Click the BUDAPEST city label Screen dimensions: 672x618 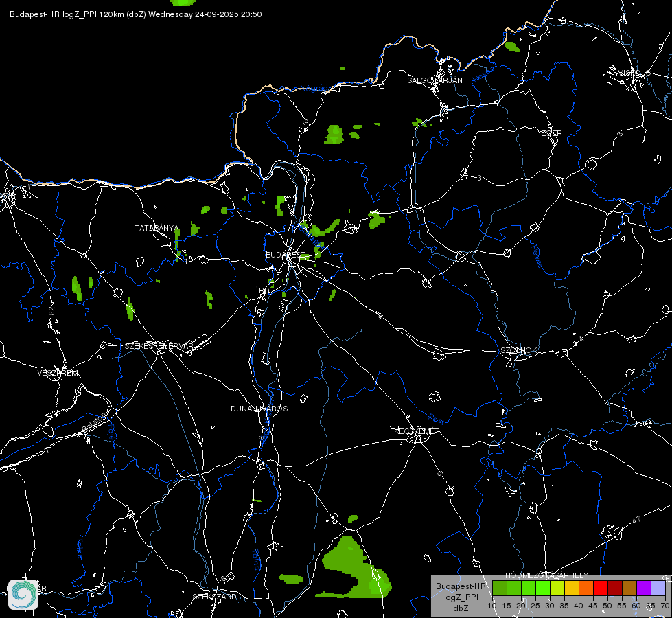point(285,255)
